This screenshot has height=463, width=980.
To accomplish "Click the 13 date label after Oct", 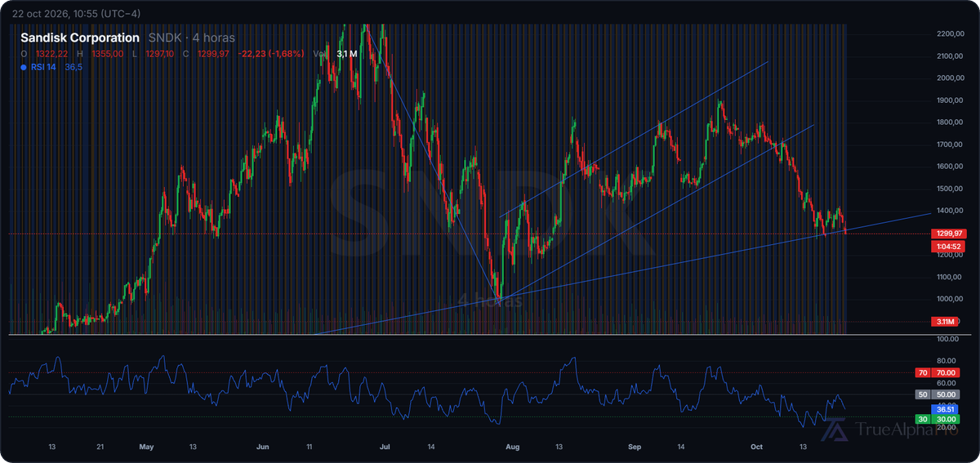I will [804, 447].
